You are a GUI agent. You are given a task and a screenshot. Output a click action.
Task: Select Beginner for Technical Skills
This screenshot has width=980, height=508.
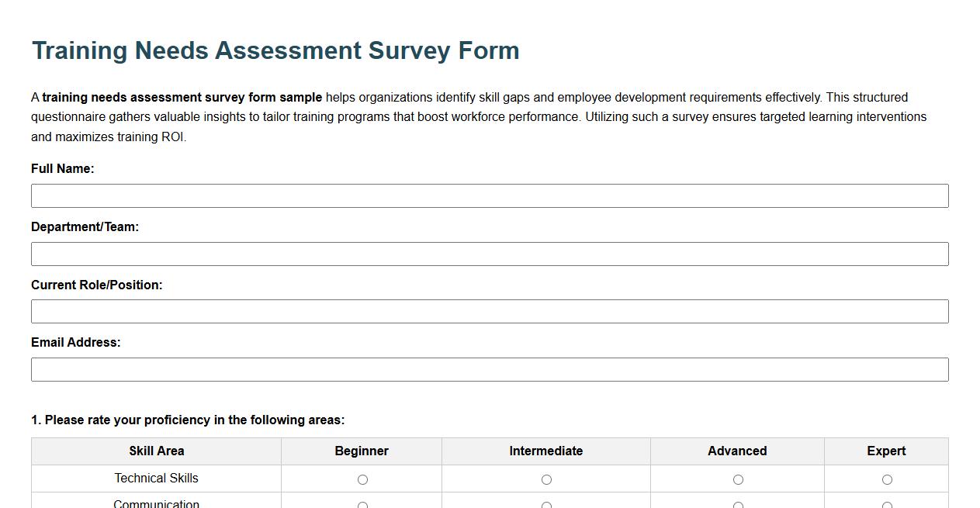pyautogui.click(x=362, y=479)
